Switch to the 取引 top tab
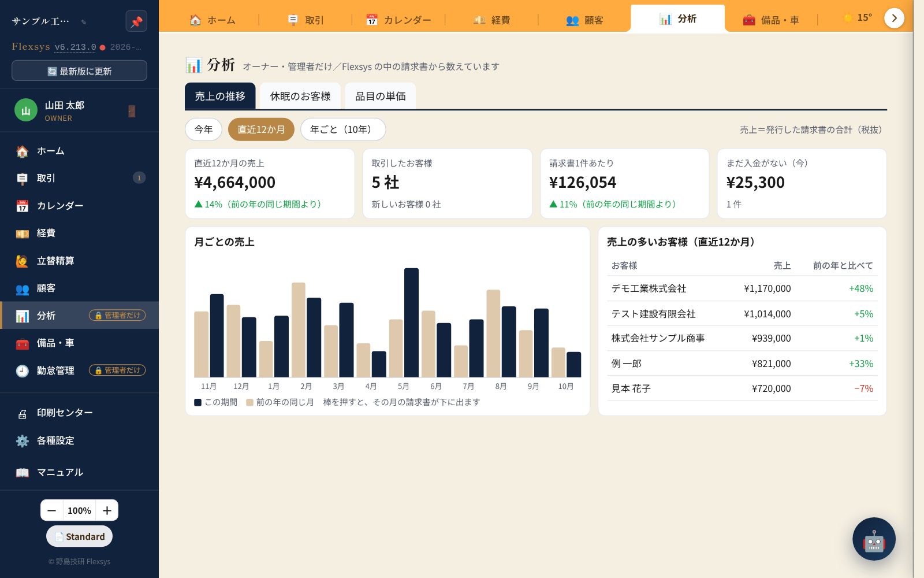This screenshot has height=578, width=924. [305, 20]
